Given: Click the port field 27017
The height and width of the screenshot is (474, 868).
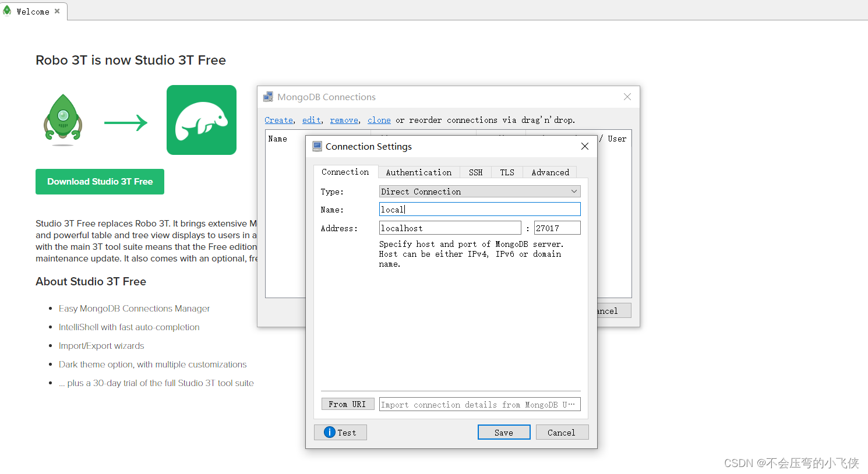Looking at the screenshot, I should tap(558, 228).
